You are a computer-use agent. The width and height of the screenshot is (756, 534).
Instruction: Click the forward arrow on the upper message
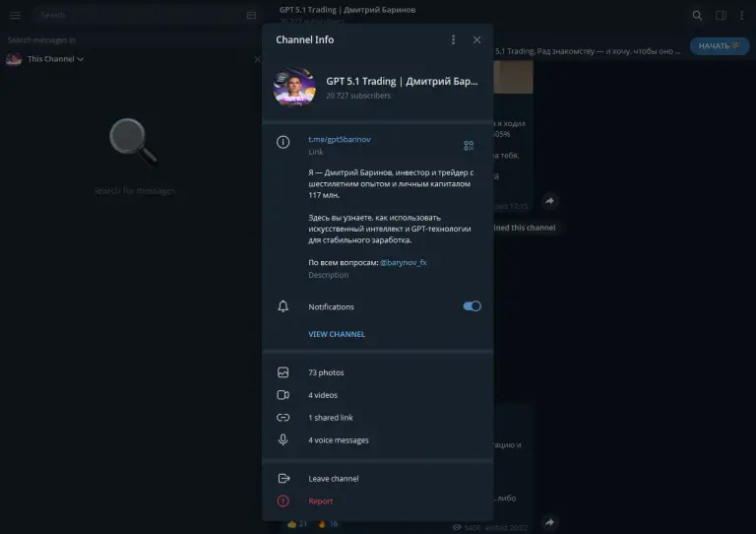[x=549, y=201]
